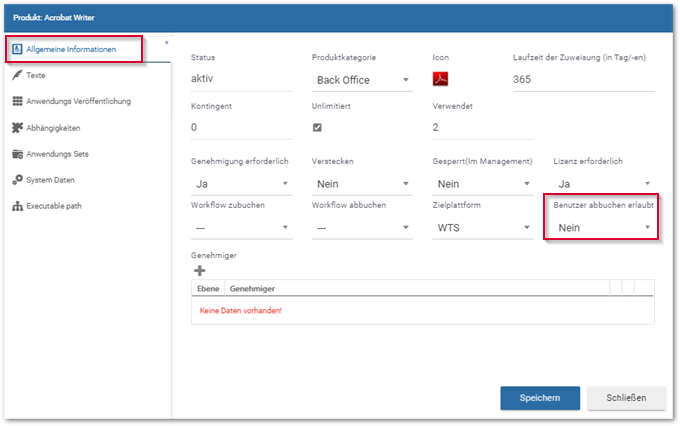Viewport: 680px width, 426px height.
Task: Click the puzzle icon beside Abhängigkeiten
Action: (x=17, y=128)
